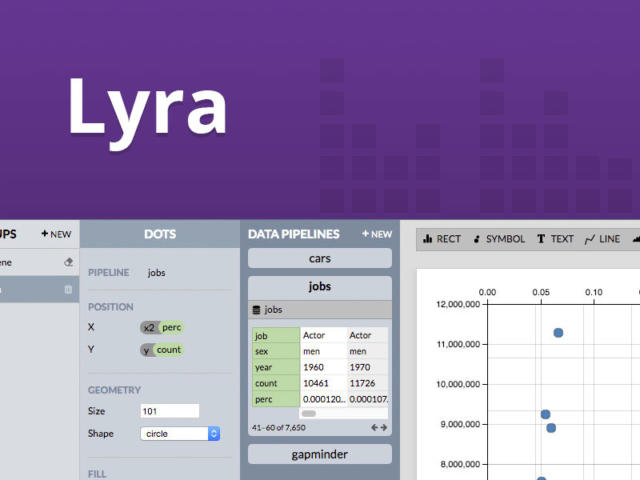
Task: Select the SYMBOL mark tool
Action: 499,239
